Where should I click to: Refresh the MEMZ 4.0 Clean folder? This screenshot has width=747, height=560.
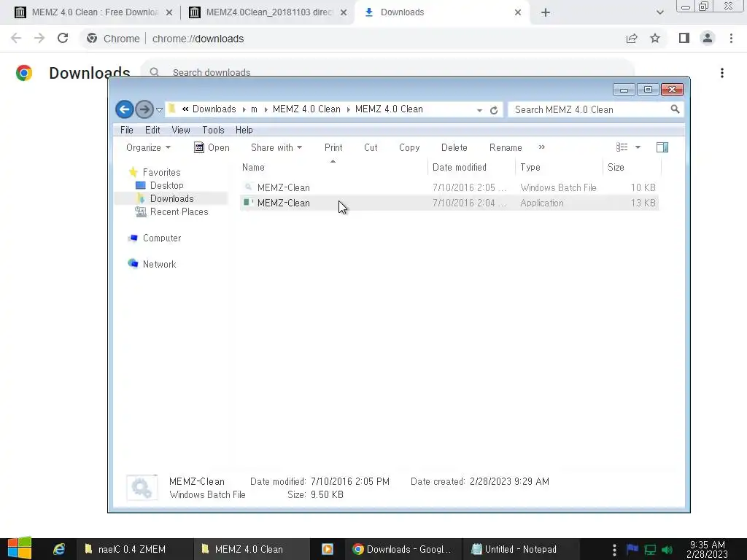coord(494,110)
